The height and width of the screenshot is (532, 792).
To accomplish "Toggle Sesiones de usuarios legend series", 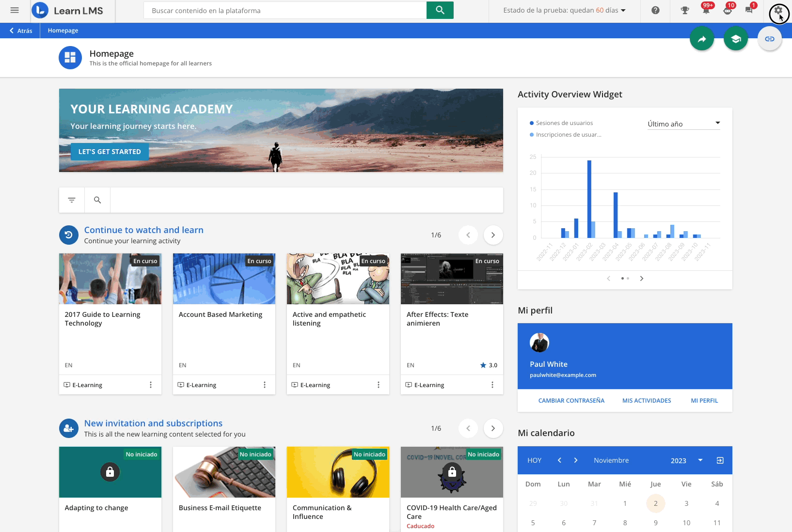I will (561, 123).
